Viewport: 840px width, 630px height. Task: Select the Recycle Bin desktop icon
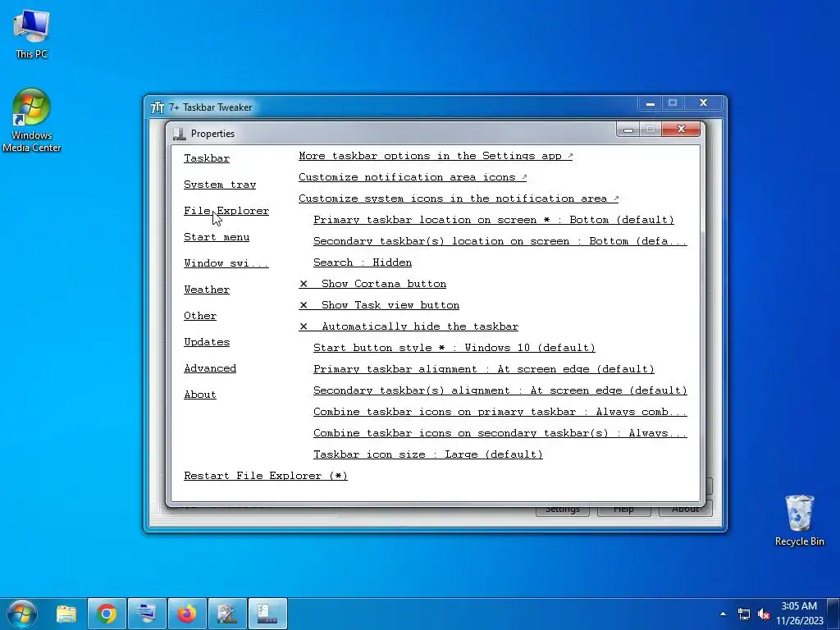[799, 519]
